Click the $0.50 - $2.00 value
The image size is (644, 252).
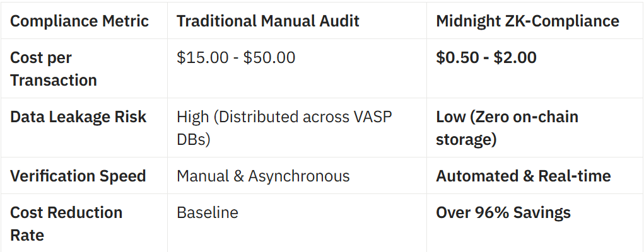click(486, 57)
